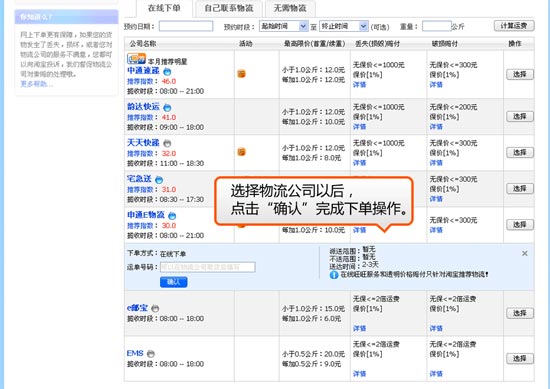Open 破损 详情 link in e邮宝 row

click(x=436, y=328)
